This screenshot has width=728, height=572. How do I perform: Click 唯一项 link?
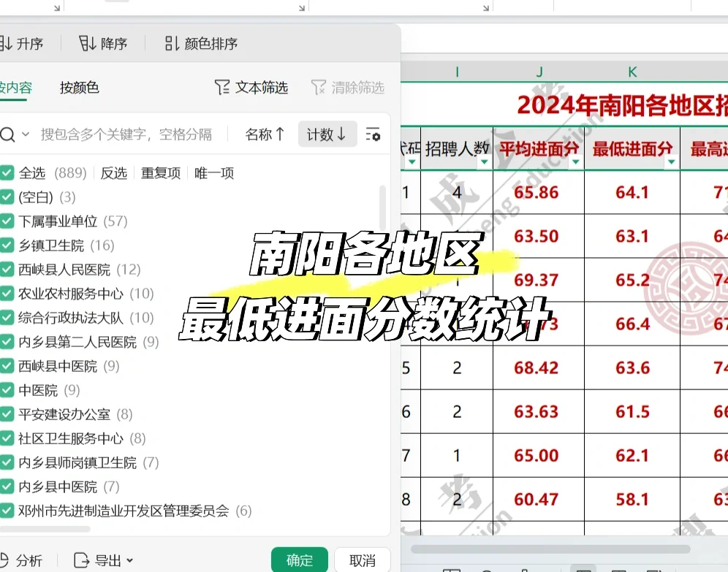(x=214, y=173)
